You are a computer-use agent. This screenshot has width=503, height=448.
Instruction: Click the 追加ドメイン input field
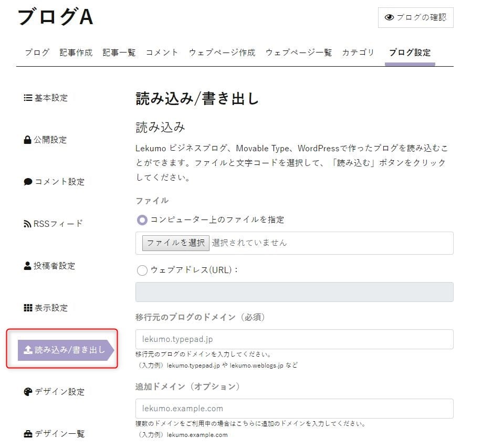pyautogui.click(x=294, y=409)
